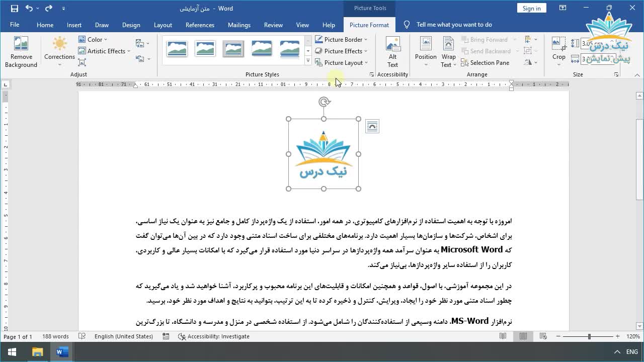Viewport: 644px width, 362px height.
Task: Select the Crop tool icon
Action: click(x=558, y=44)
